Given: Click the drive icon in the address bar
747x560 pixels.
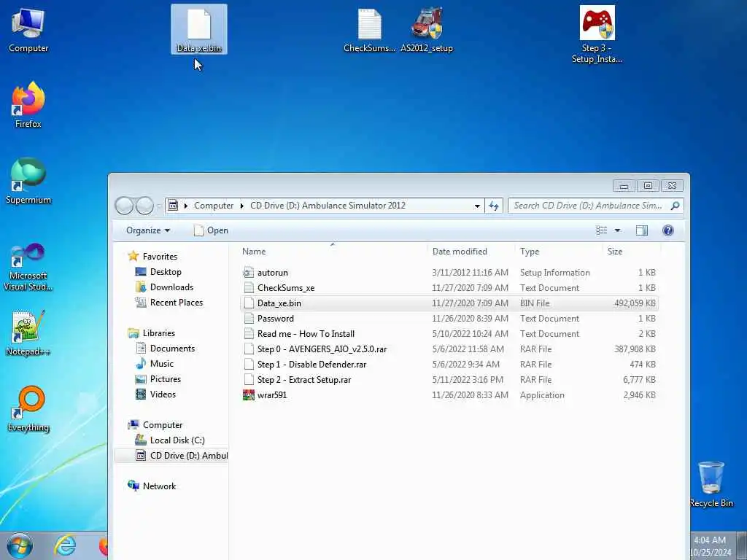Looking at the screenshot, I should (x=174, y=206).
